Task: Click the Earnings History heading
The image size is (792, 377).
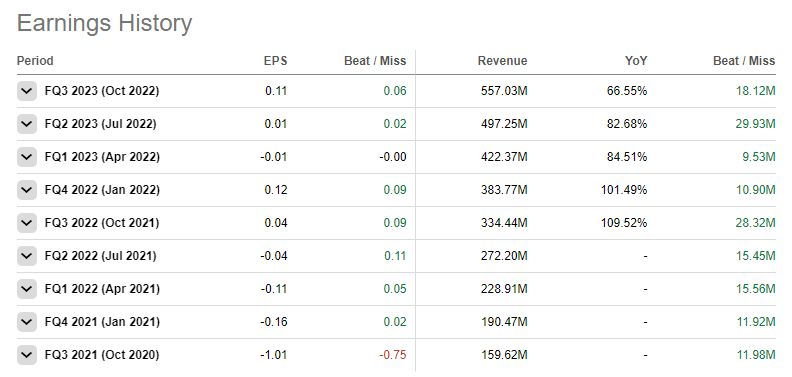Action: (x=105, y=23)
